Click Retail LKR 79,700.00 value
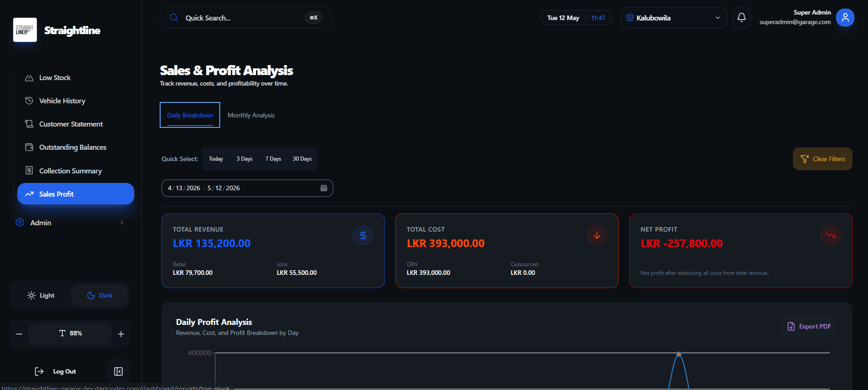This screenshot has width=868, height=390. tap(193, 273)
